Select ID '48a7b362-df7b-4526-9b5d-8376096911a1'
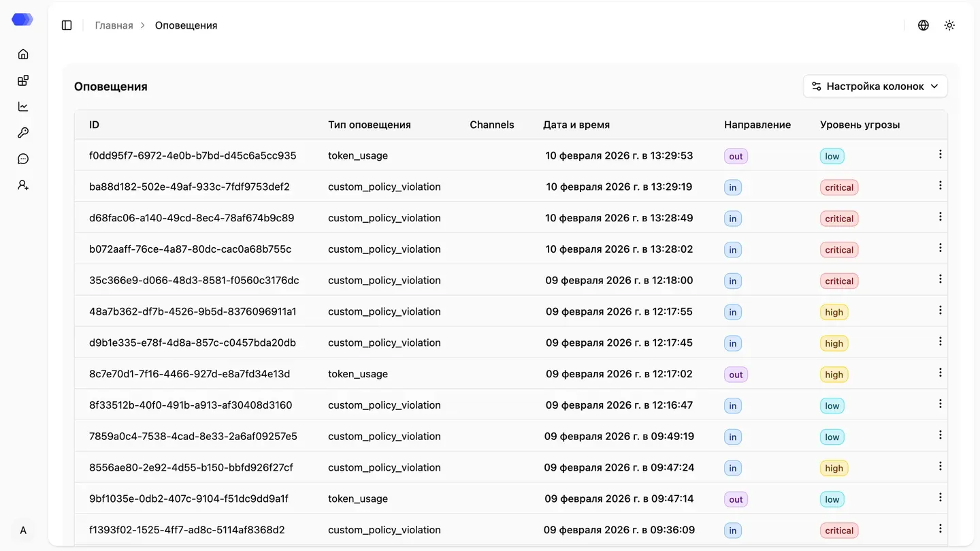This screenshot has width=980, height=551. (x=193, y=311)
